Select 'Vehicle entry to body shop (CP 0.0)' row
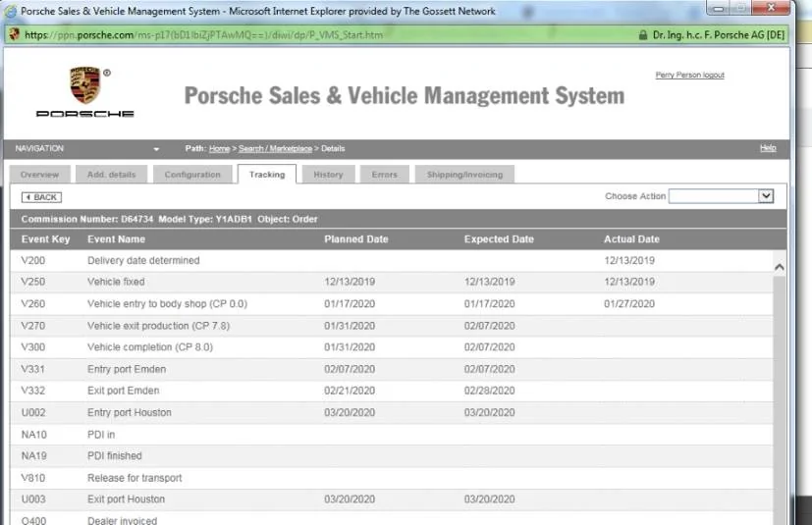Image resolution: width=812 pixels, height=525 pixels. click(391, 304)
